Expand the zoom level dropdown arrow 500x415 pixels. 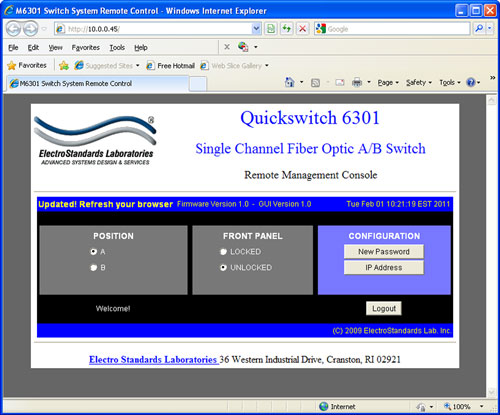(481, 407)
